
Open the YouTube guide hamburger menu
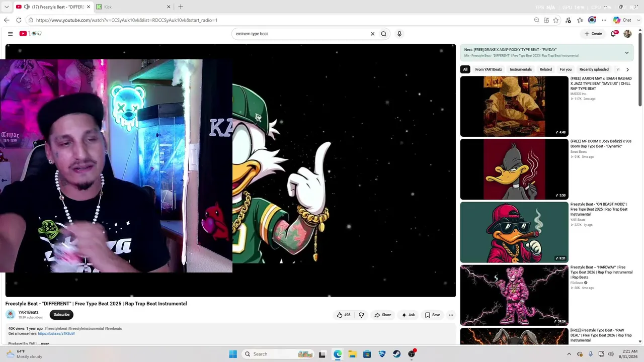coord(10,34)
